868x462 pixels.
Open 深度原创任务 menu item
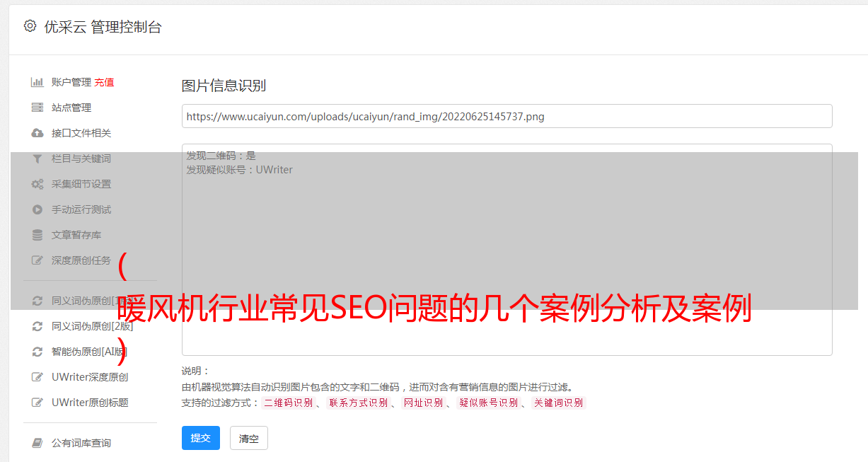coord(81,260)
